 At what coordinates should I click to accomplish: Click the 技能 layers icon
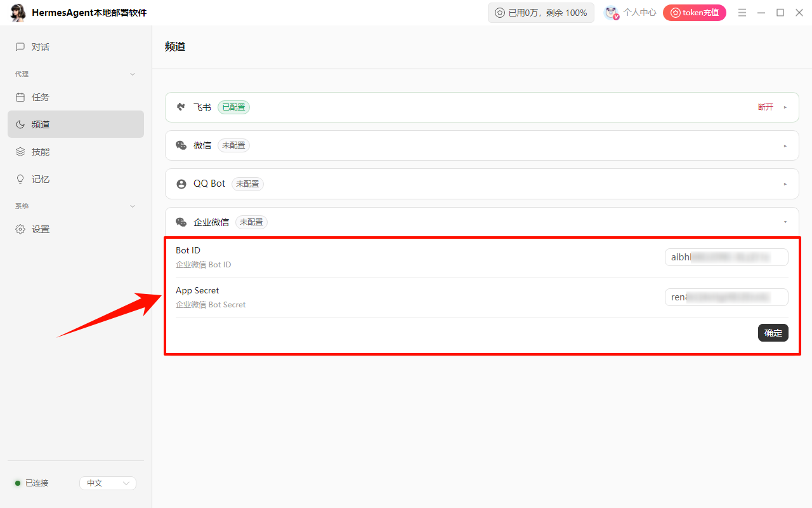pyautogui.click(x=20, y=152)
